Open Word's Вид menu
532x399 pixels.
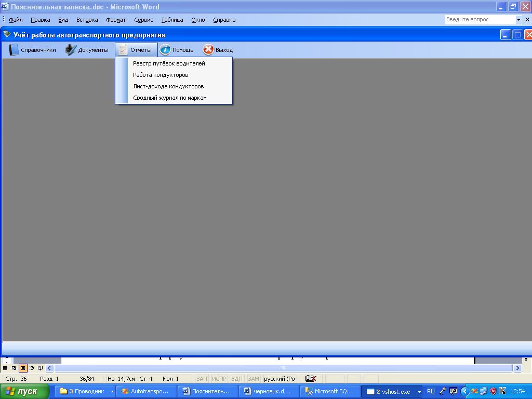pyautogui.click(x=63, y=20)
